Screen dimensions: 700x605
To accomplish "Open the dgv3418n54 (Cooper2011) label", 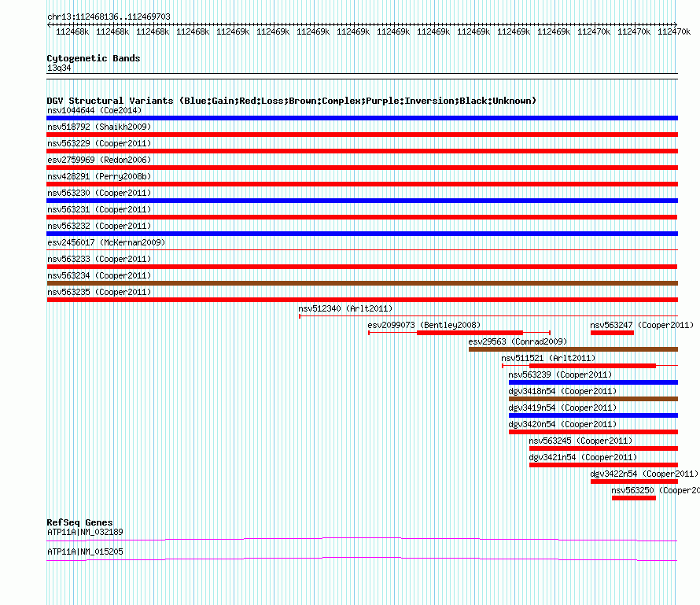I will pyautogui.click(x=562, y=391).
